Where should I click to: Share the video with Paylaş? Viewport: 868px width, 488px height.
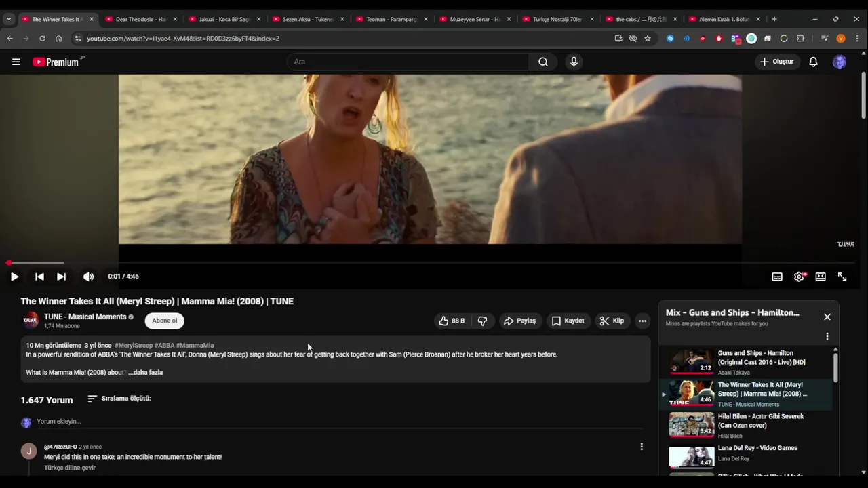point(520,321)
